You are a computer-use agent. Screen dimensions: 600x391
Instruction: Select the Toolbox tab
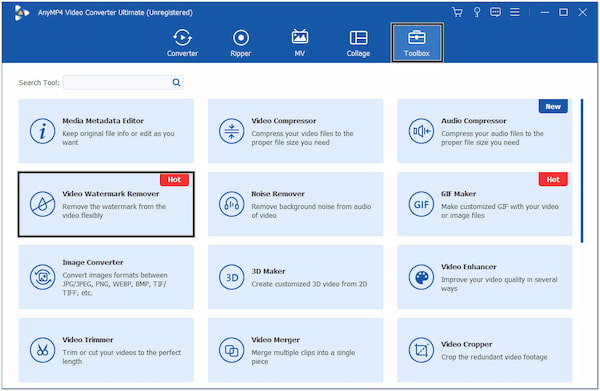pyautogui.click(x=417, y=43)
